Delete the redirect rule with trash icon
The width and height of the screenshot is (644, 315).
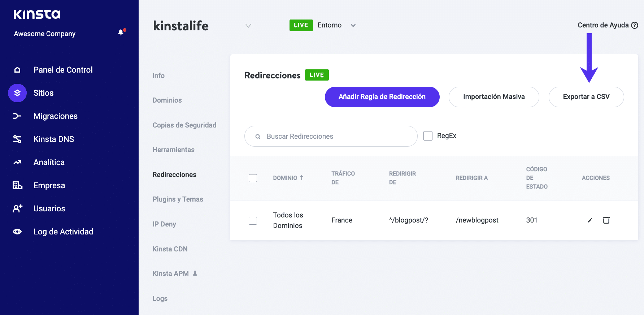[606, 220]
